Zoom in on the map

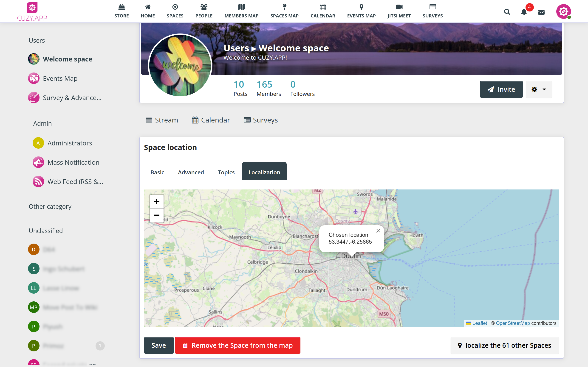tap(156, 201)
